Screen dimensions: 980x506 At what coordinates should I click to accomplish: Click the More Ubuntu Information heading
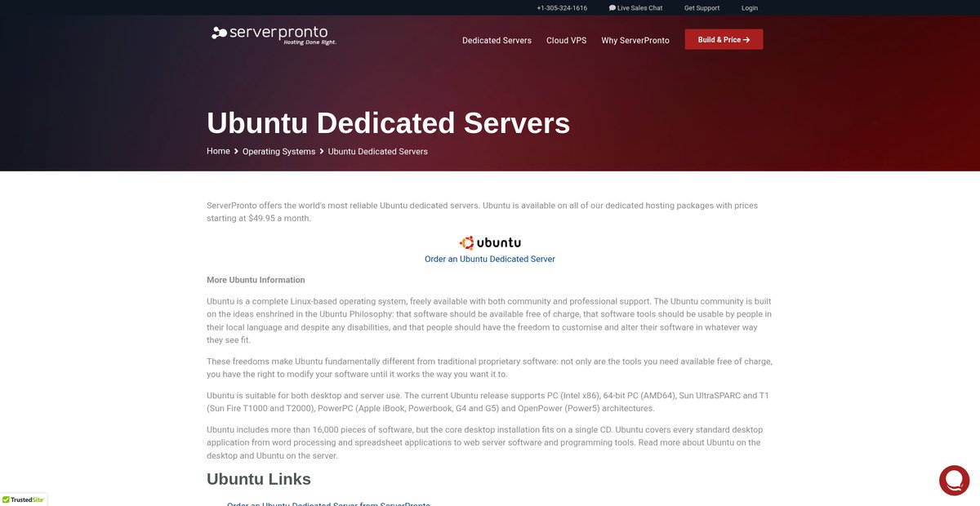[256, 280]
